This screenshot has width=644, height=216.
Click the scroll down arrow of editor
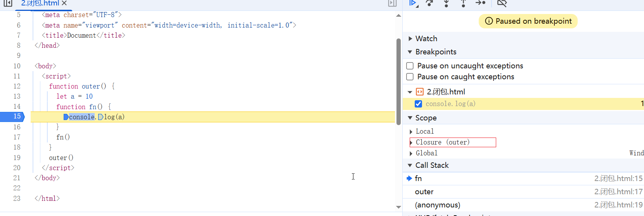[x=398, y=207]
